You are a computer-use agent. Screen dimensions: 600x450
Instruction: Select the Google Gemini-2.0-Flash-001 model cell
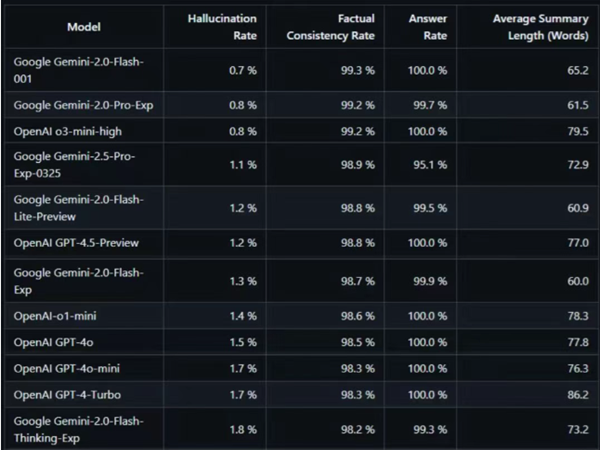pyautogui.click(x=79, y=70)
